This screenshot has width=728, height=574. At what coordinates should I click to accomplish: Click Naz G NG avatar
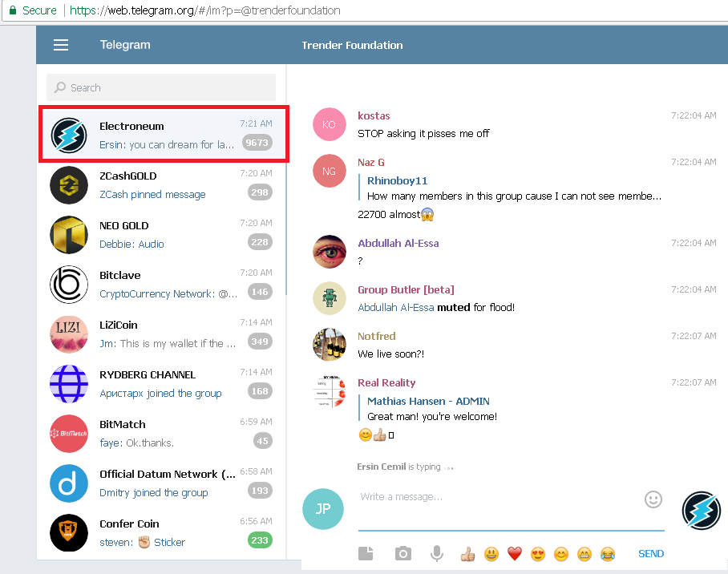point(330,171)
